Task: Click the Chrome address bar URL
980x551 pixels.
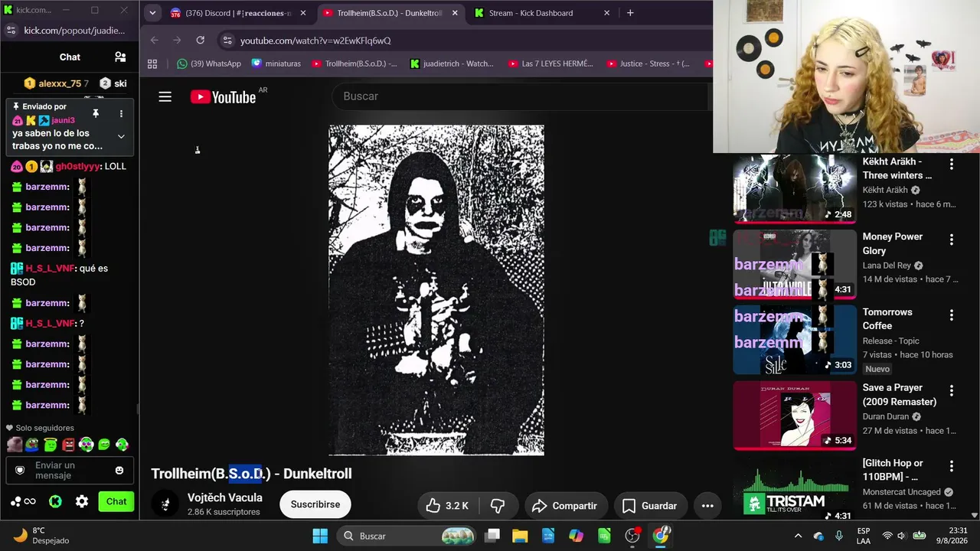Action: tap(315, 41)
